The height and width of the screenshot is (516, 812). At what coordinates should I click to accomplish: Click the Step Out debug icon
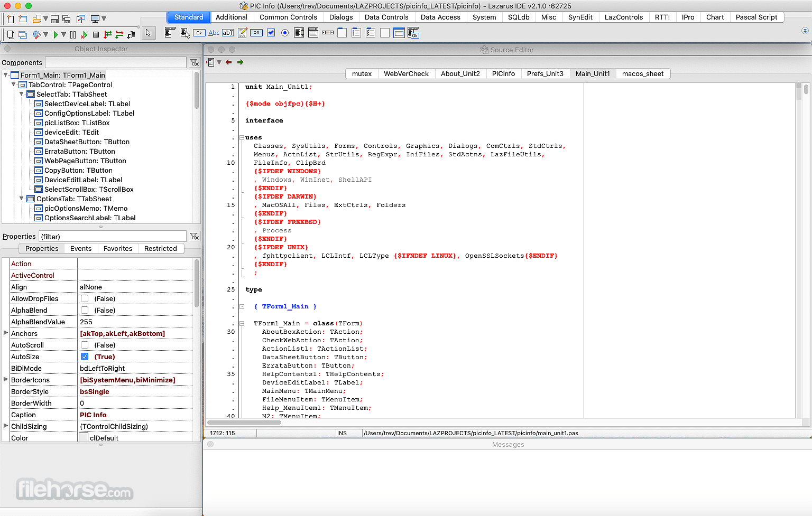pos(131,35)
